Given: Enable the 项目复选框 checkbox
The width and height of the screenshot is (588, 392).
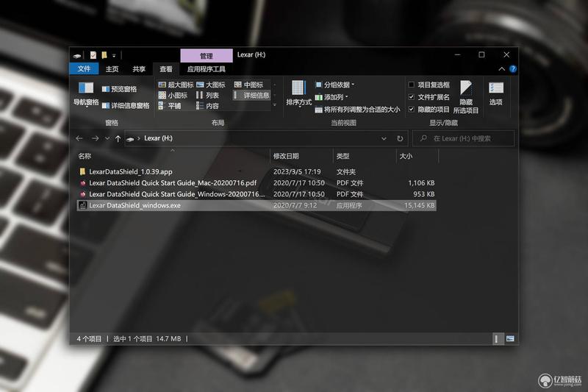Looking at the screenshot, I should pyautogui.click(x=412, y=85).
